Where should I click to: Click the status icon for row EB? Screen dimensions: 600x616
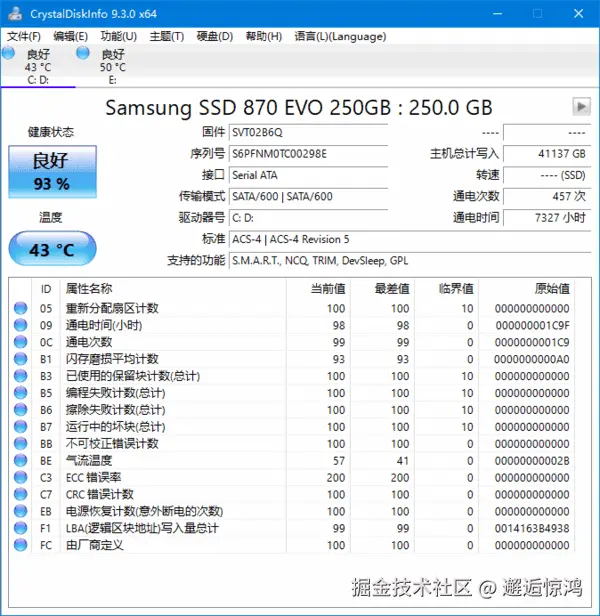[x=20, y=511]
